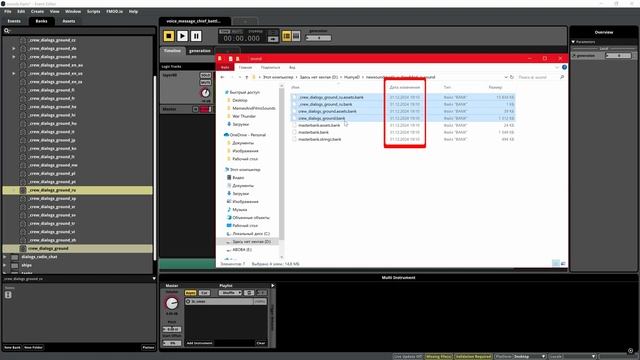Solo the audio track

[x=205, y=76]
